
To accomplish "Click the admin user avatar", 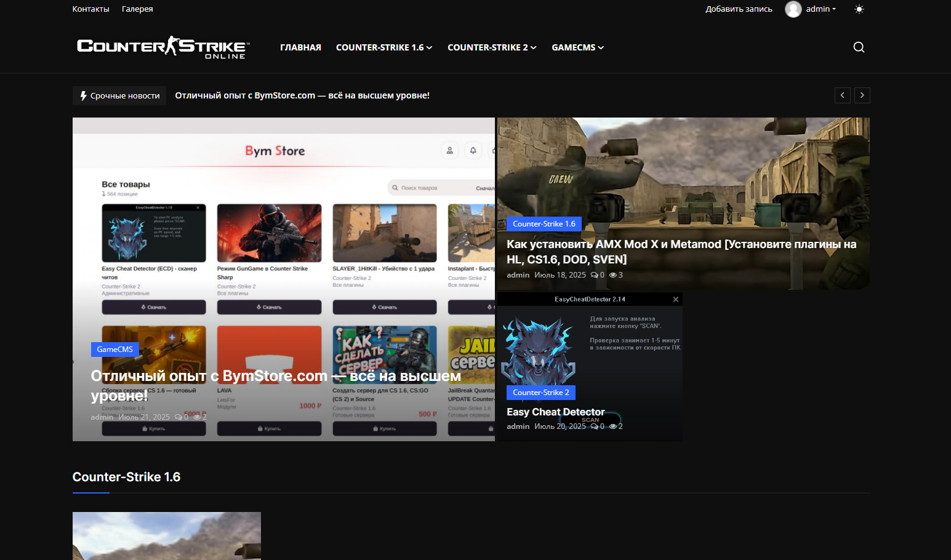I will (793, 9).
